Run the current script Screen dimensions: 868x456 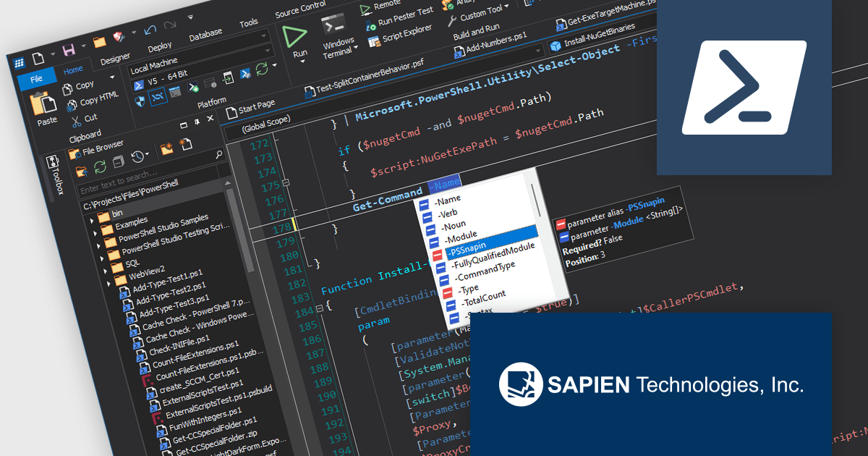point(296,35)
